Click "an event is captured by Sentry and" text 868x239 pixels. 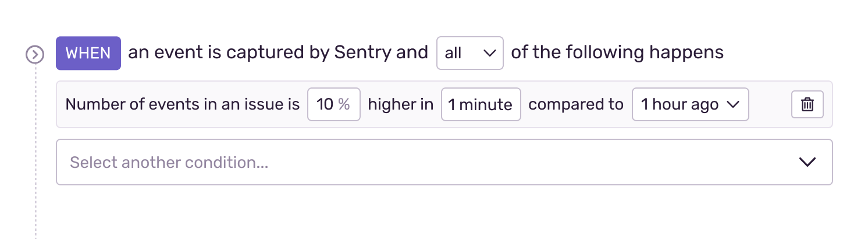tap(278, 53)
